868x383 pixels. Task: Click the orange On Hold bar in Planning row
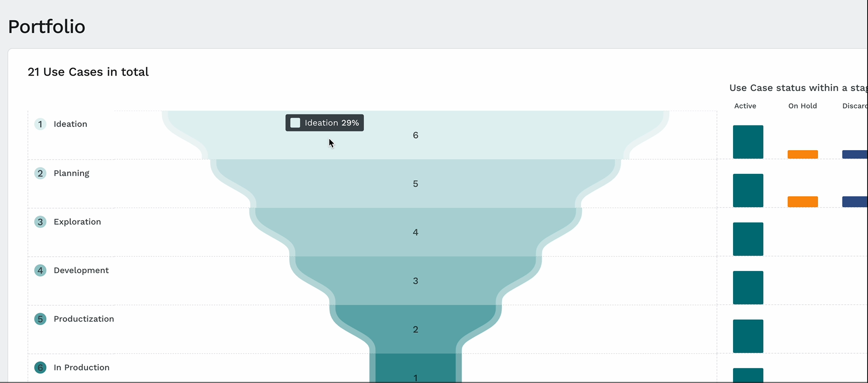[x=803, y=202]
